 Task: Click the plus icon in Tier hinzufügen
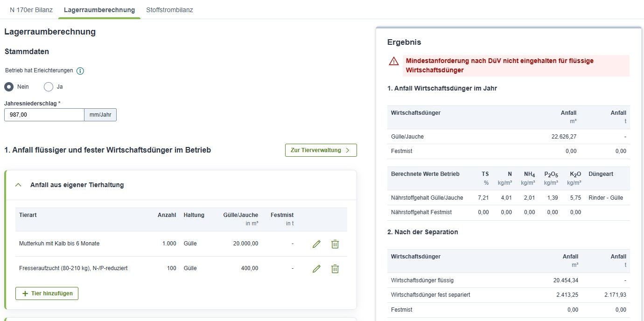tap(25, 293)
